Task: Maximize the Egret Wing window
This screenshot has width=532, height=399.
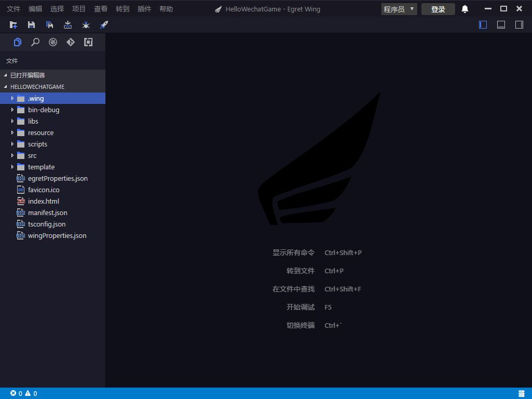Action: (x=503, y=9)
